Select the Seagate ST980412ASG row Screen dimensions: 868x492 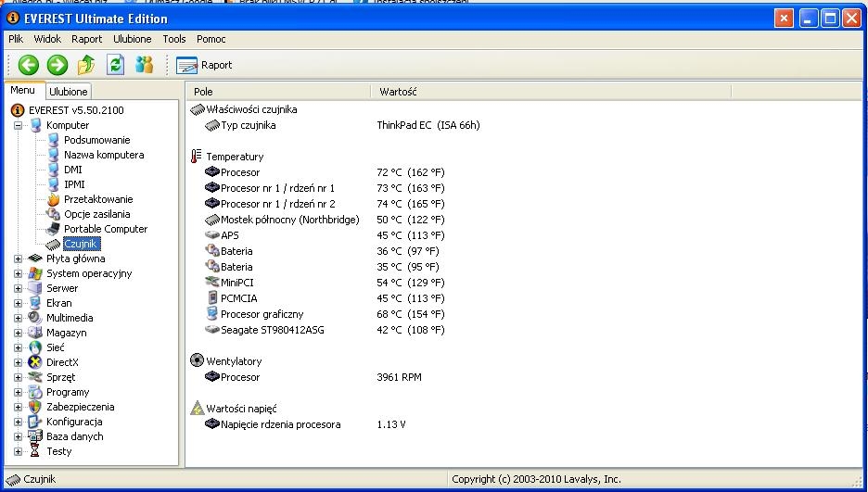(x=325, y=330)
